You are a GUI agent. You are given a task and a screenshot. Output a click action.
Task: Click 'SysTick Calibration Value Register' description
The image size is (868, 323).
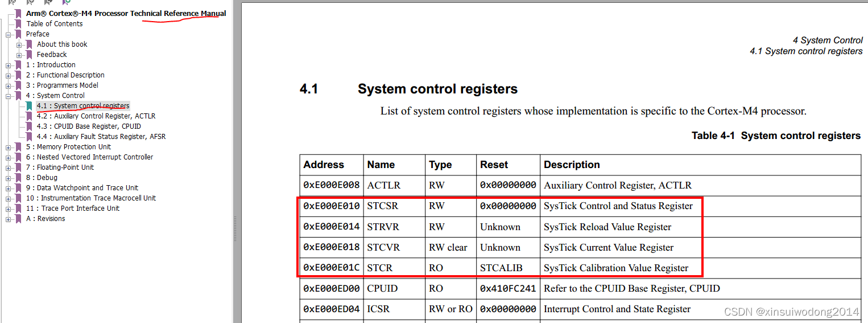[x=616, y=268]
